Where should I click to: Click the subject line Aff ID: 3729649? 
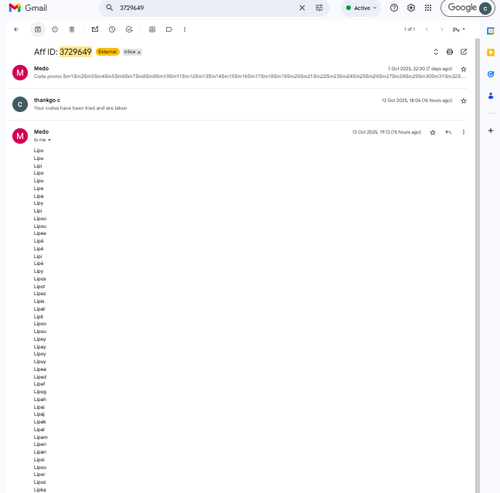(63, 52)
